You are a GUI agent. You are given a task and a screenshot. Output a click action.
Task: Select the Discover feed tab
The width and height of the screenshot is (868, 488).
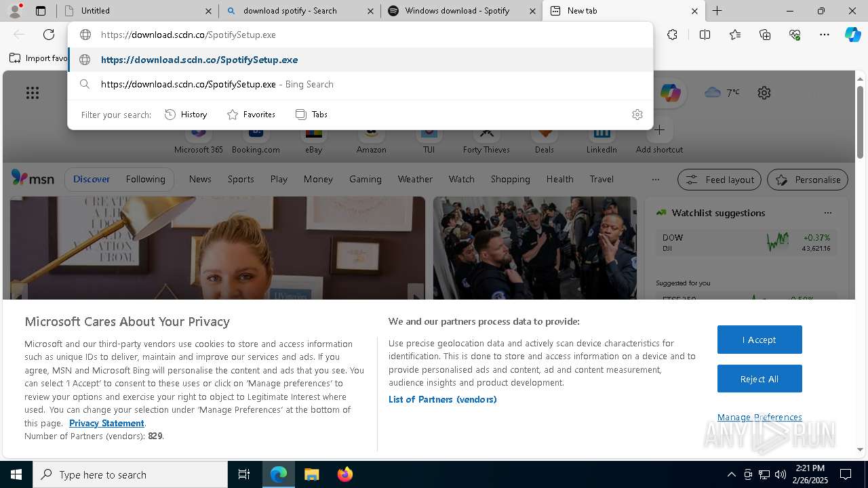92,179
